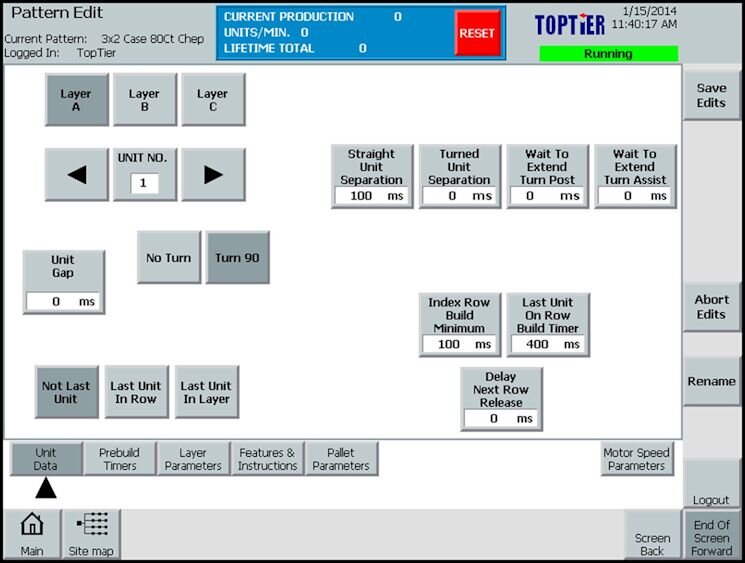The image size is (745, 563).
Task: Edit the Straight Unit Separation value
Action: coord(371,196)
